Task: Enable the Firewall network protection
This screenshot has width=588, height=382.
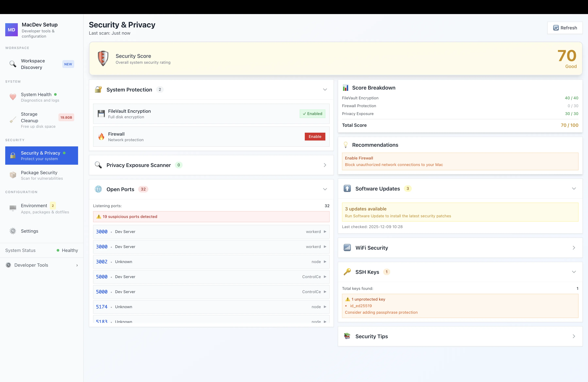Action: pos(315,136)
